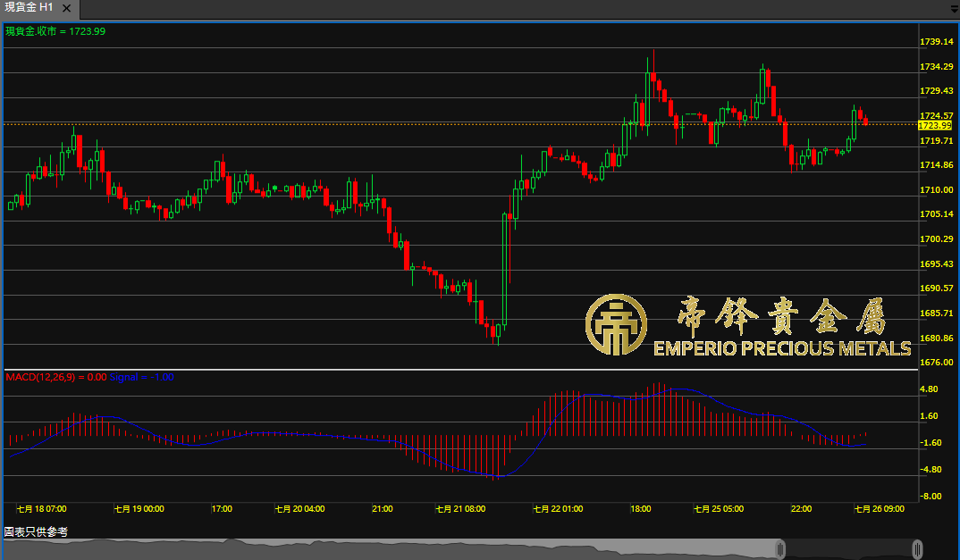This screenshot has width=960, height=560.
Task: Click the 1676.00 price axis label
Action: (x=935, y=363)
